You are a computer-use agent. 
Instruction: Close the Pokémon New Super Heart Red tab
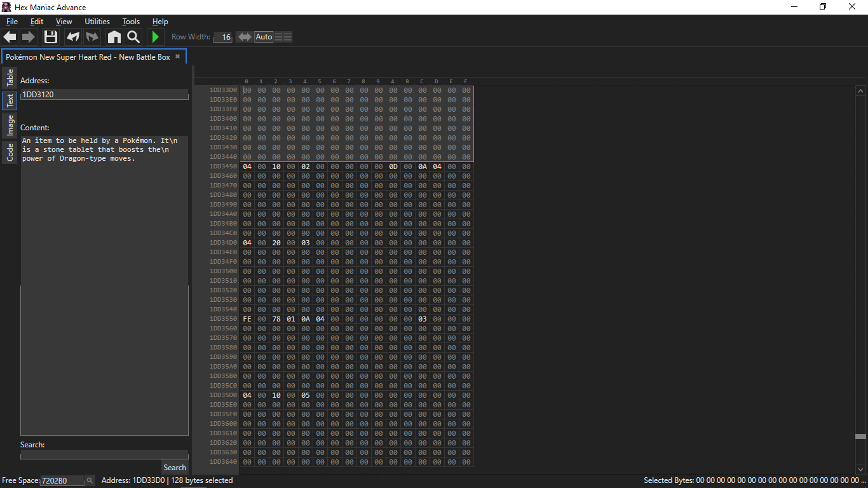(178, 57)
